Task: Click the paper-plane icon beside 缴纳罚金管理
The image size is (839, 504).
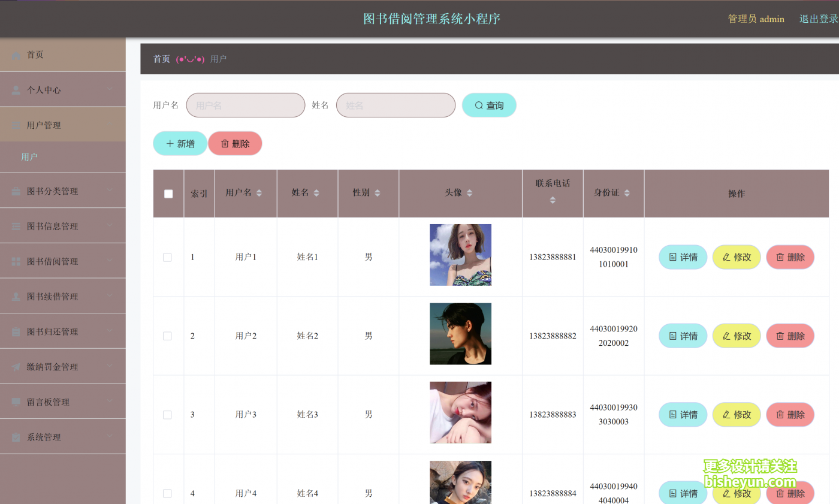Action: [16, 367]
